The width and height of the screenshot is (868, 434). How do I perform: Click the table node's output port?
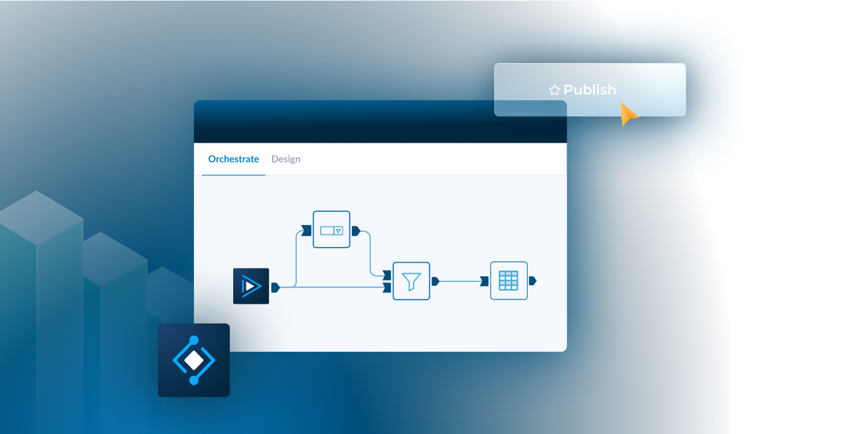point(532,281)
